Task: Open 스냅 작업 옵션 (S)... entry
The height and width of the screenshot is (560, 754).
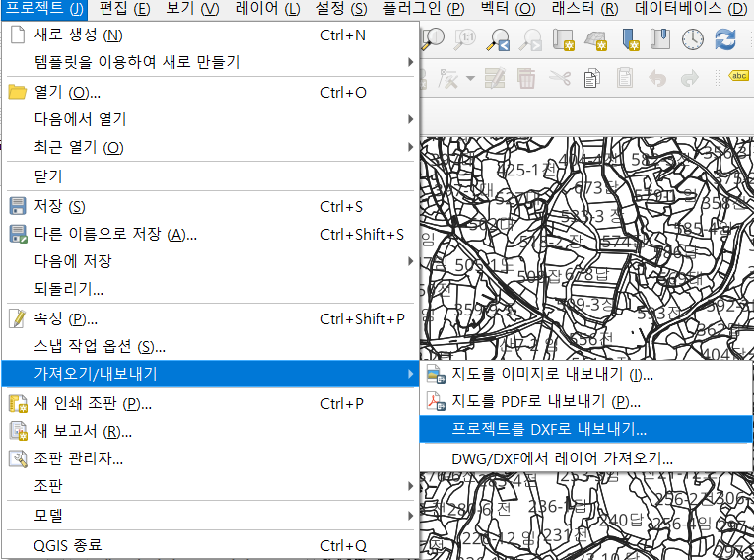Action: (211, 346)
